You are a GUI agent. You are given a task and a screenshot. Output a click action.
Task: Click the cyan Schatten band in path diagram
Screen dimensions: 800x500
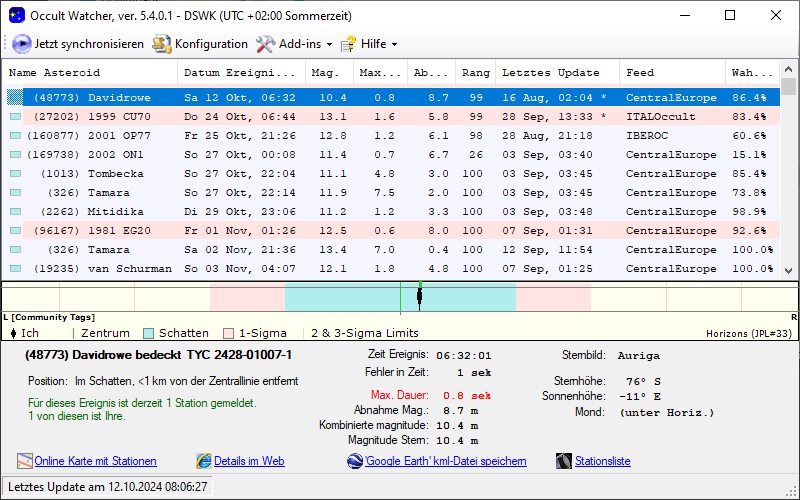tap(340, 297)
